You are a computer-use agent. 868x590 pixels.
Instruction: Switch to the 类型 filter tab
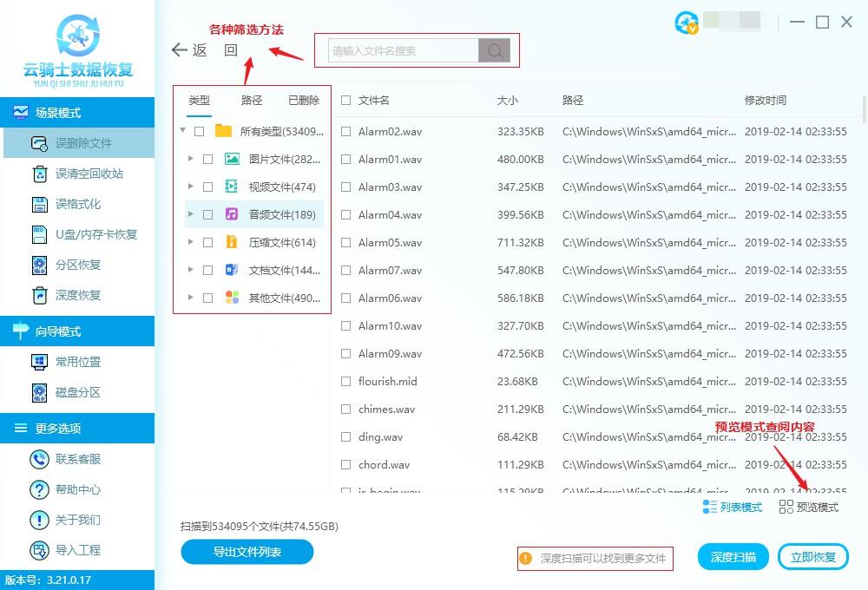200,100
